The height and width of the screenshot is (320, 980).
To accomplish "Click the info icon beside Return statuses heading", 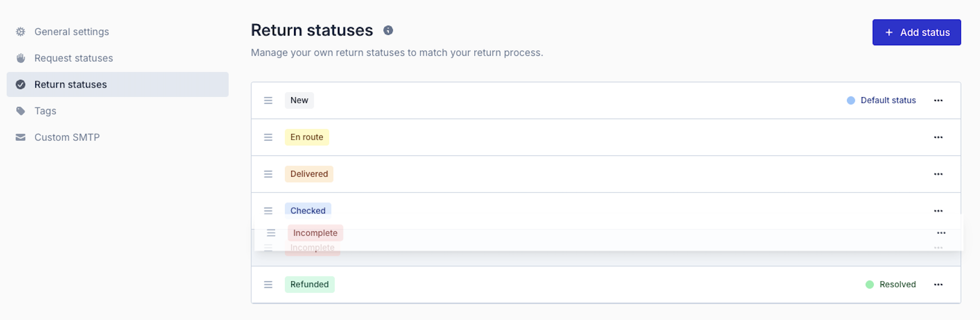I will [388, 30].
